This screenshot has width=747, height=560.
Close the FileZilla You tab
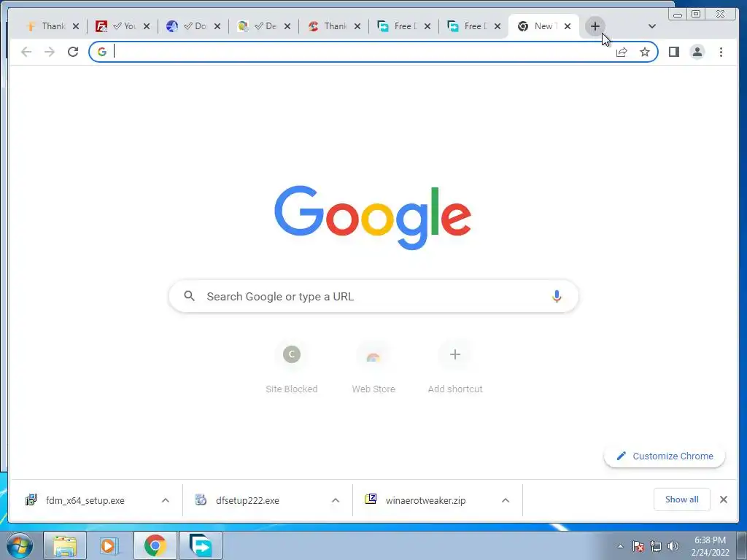[147, 26]
